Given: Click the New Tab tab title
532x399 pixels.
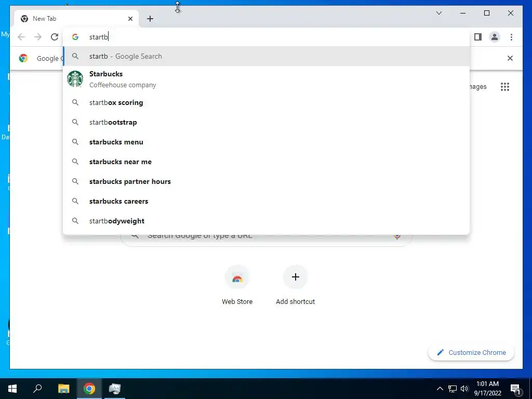Looking at the screenshot, I should 45,19.
